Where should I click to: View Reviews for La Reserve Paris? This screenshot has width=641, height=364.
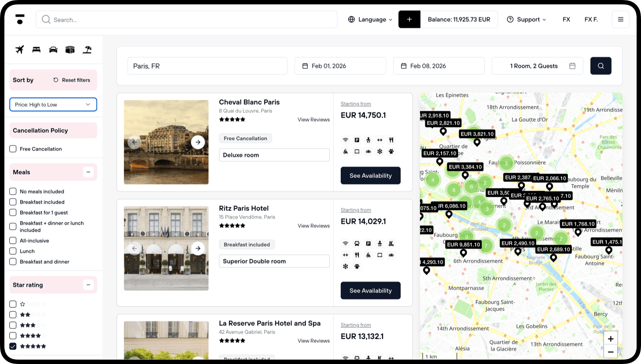point(313,341)
